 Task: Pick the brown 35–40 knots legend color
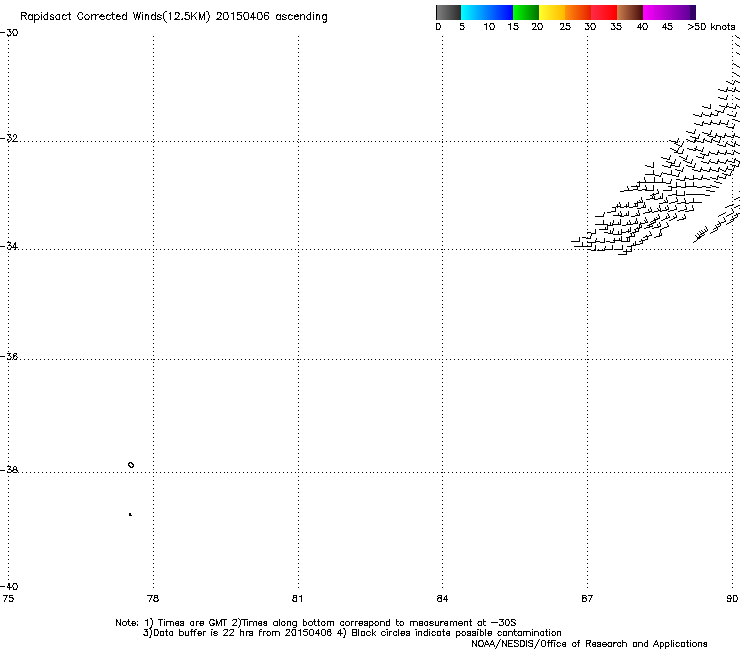[630, 12]
